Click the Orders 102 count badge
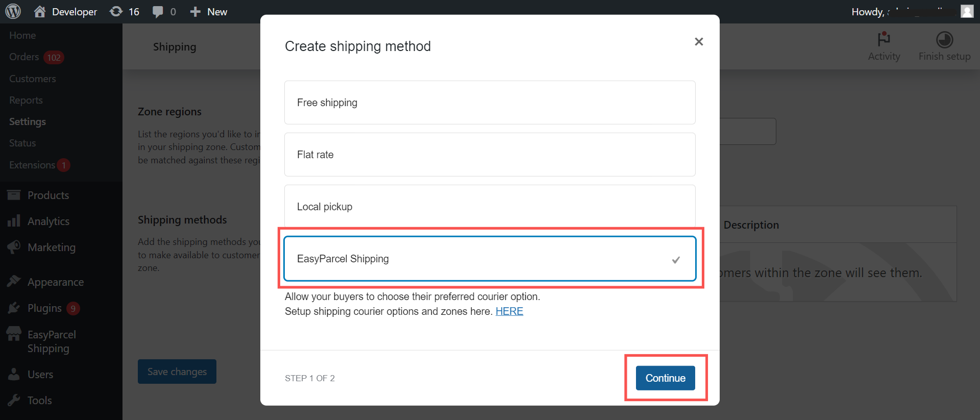Viewport: 980px width, 420px height. click(x=54, y=57)
